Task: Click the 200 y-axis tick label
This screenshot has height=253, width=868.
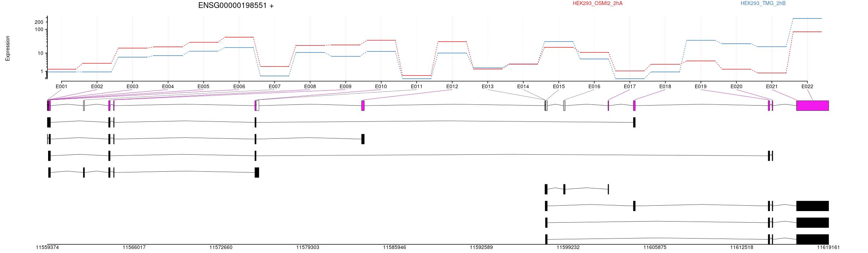Action: tap(39, 22)
